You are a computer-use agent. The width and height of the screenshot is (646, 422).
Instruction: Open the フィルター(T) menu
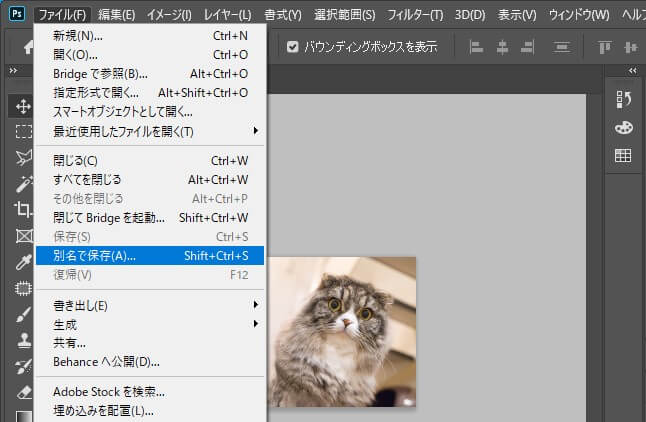pos(415,15)
